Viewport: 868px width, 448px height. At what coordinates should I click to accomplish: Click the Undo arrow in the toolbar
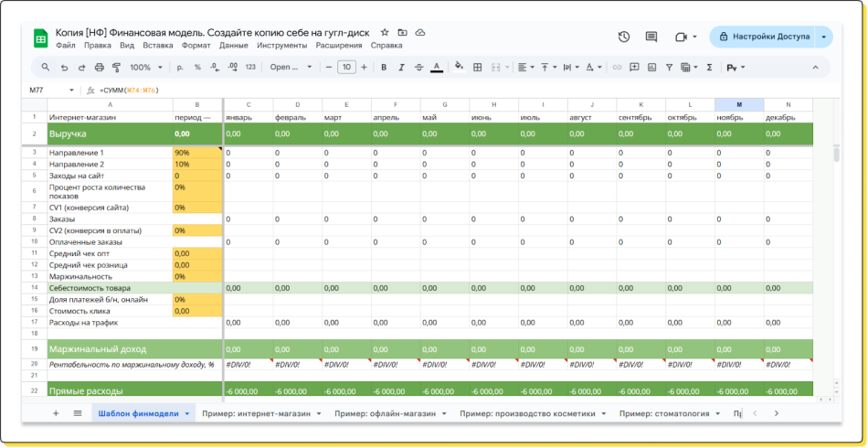point(64,68)
